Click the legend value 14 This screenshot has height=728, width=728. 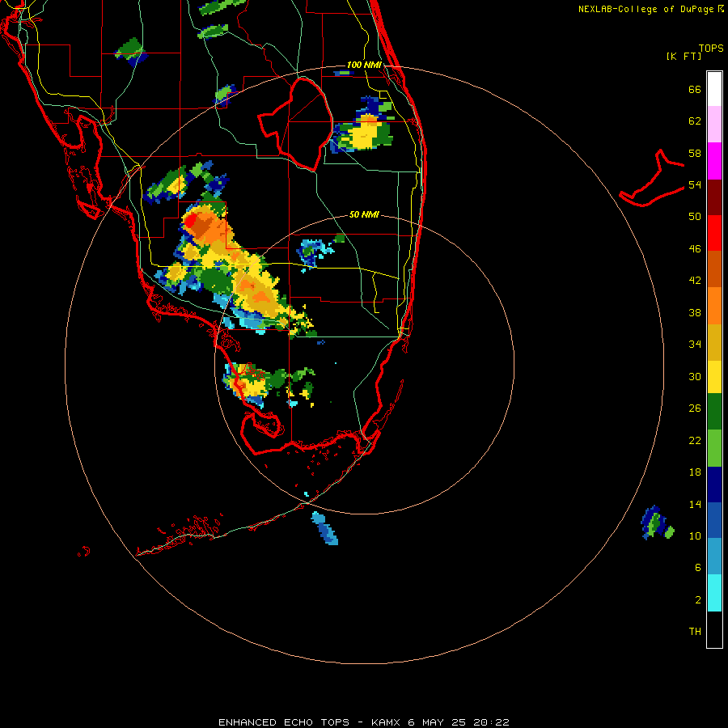pos(695,504)
